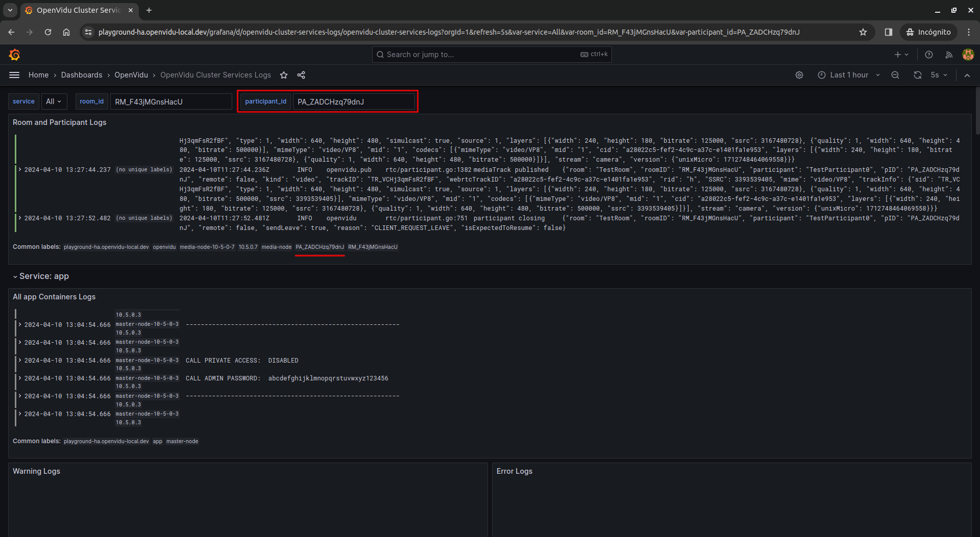
Task: Open dashboard settings gear icon
Action: coord(799,75)
